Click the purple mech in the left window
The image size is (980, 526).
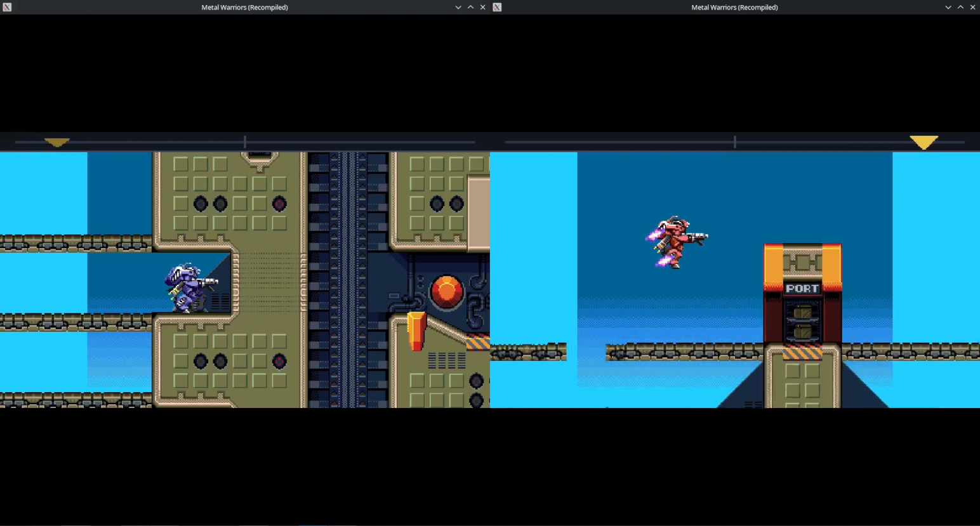[190, 287]
